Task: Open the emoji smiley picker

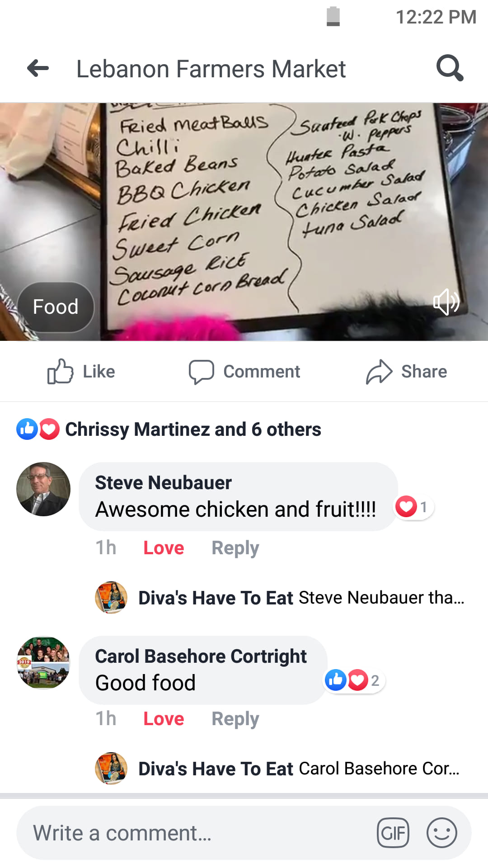Action: (x=441, y=833)
